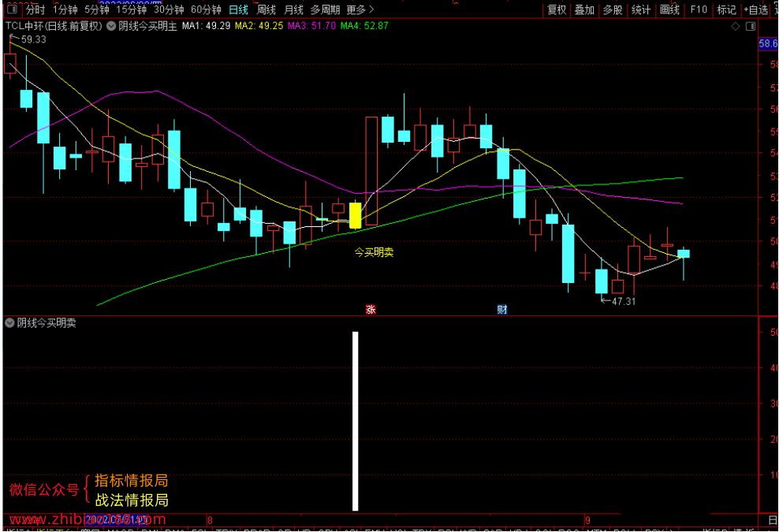
Task: Click the blue 58.6 price tag
Action: click(x=768, y=43)
